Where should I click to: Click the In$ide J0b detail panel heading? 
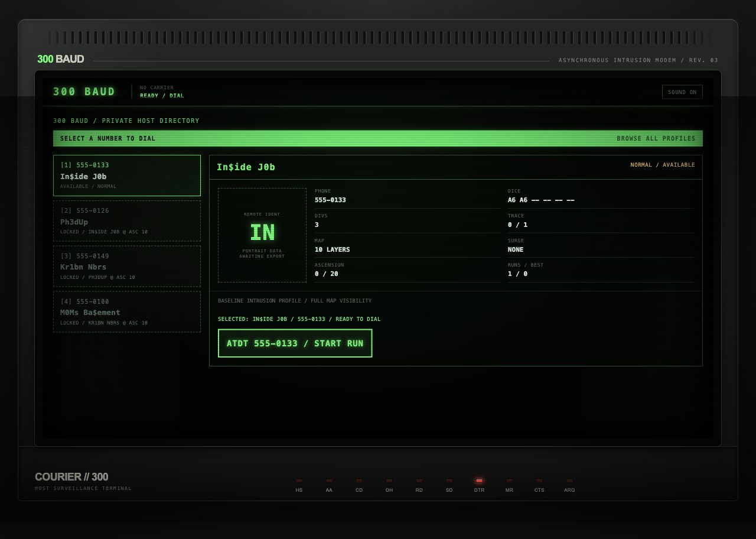(x=246, y=167)
